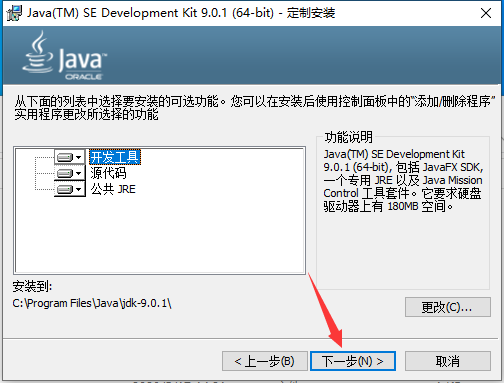This screenshot has height=383, width=504.
Task: Click the 功能说明 description text
Action: 403,180
